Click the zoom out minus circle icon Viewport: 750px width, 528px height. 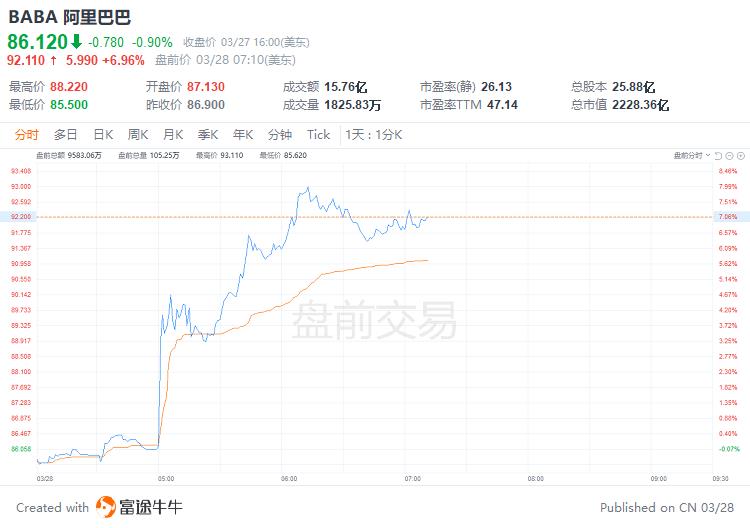(729, 155)
